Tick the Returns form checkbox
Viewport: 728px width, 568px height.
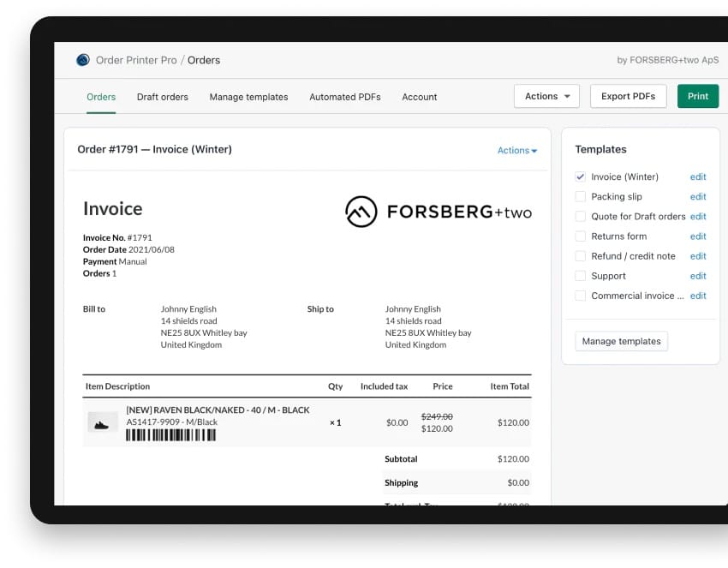(x=581, y=236)
